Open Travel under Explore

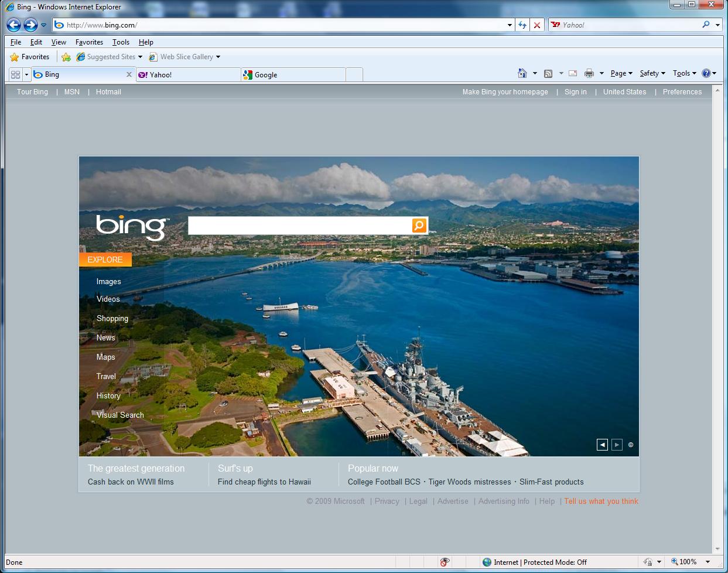pos(107,377)
